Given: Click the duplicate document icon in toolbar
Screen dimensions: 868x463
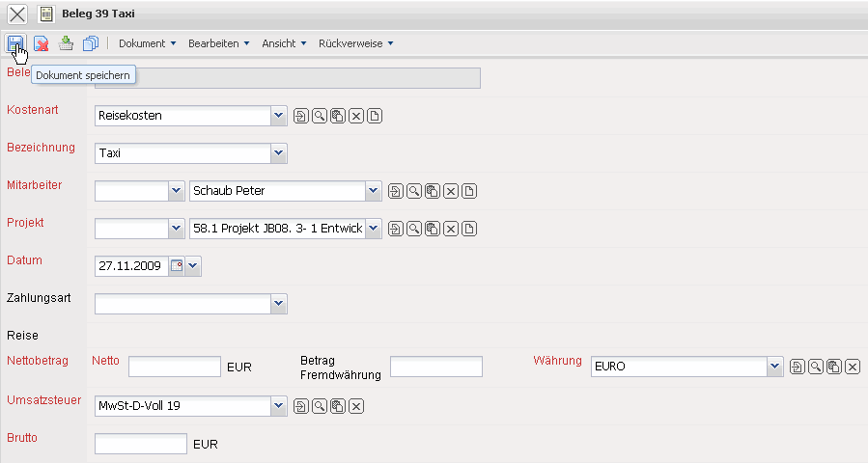Looking at the screenshot, I should coord(91,43).
